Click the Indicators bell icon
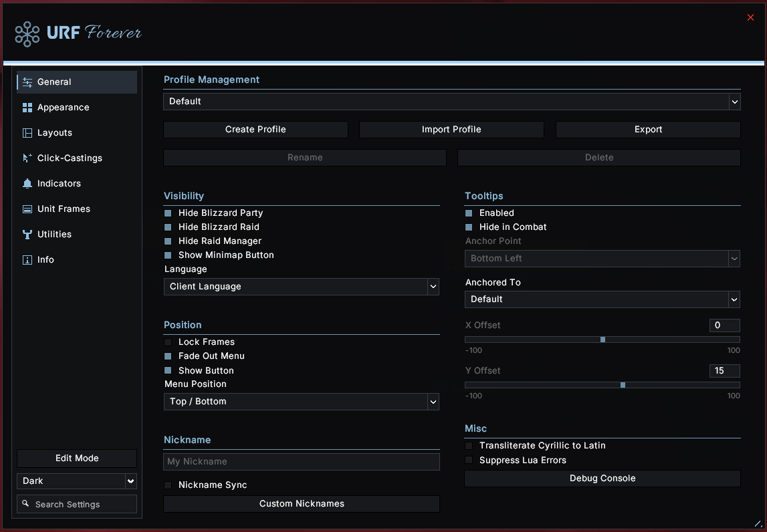Image resolution: width=767 pixels, height=532 pixels. pos(27,183)
